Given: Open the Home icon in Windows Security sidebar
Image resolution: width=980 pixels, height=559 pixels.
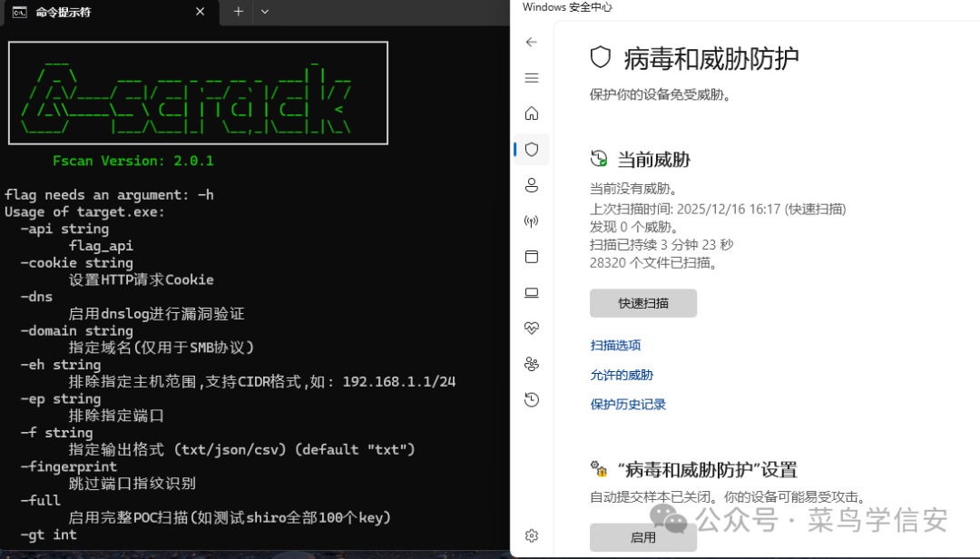Looking at the screenshot, I should coord(531,113).
